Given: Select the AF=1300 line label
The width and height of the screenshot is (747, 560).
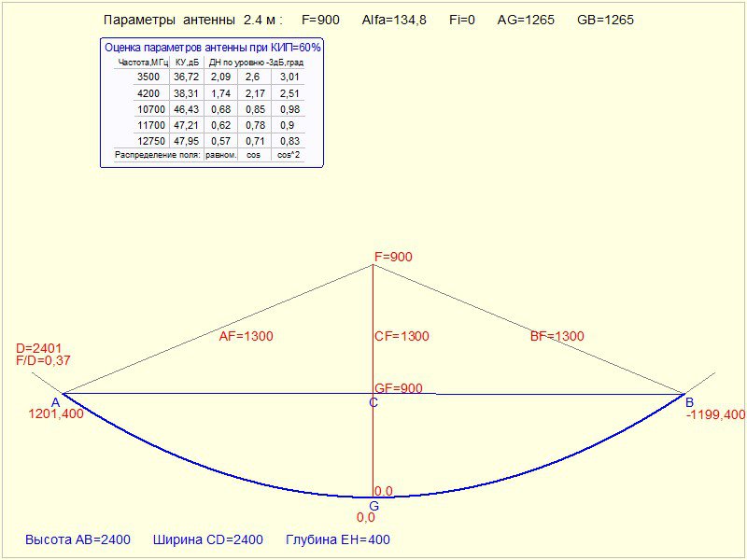Looking at the screenshot, I should tap(245, 337).
